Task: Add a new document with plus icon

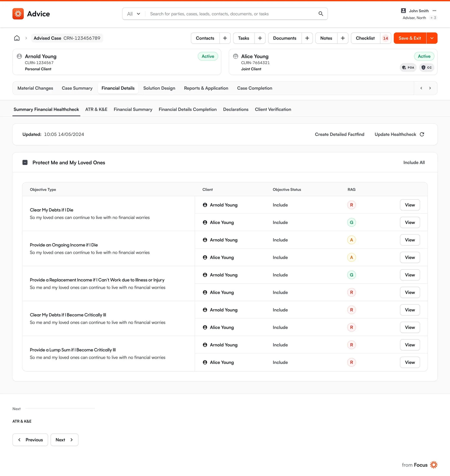Action: pos(307,38)
